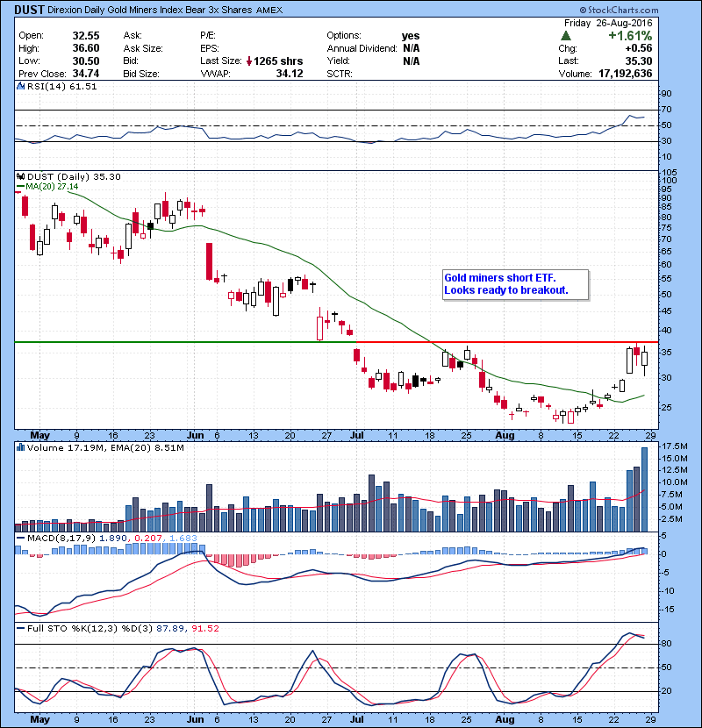Click the VWAP value 34.12
This screenshot has height=728, width=702.
290,74
